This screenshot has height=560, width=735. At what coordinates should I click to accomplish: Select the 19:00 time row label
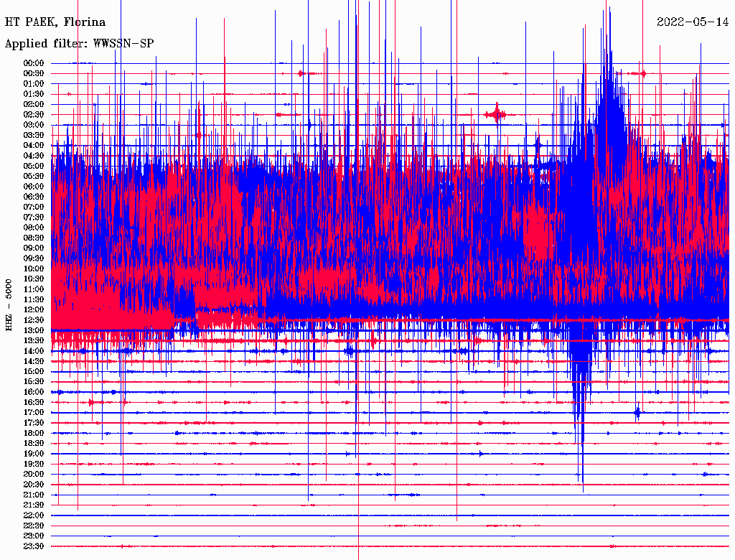(34, 454)
